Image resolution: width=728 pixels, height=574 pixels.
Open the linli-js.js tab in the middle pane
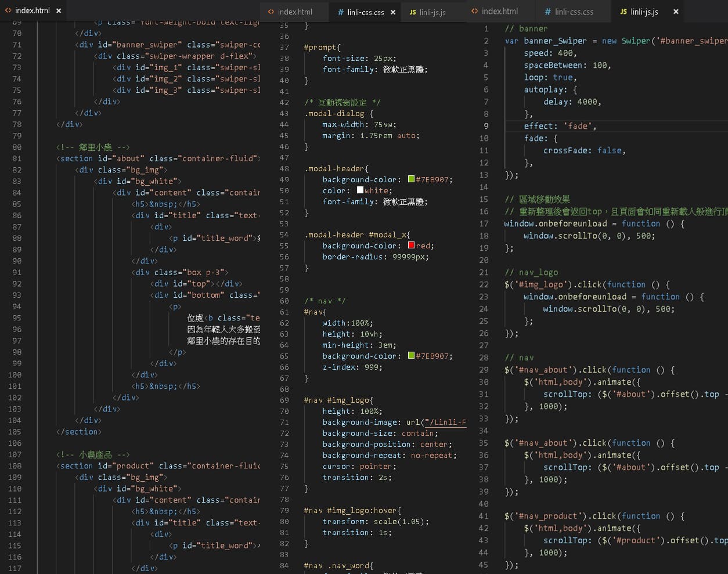coord(433,12)
